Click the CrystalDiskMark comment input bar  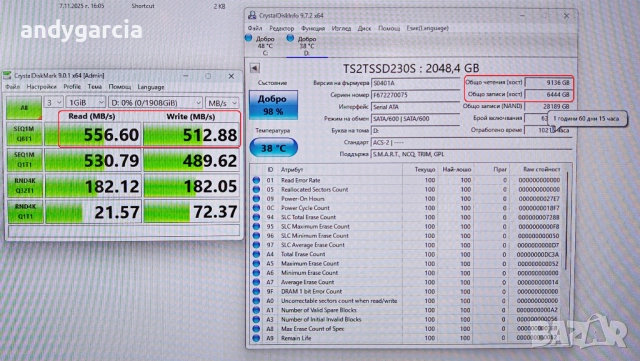[124, 231]
